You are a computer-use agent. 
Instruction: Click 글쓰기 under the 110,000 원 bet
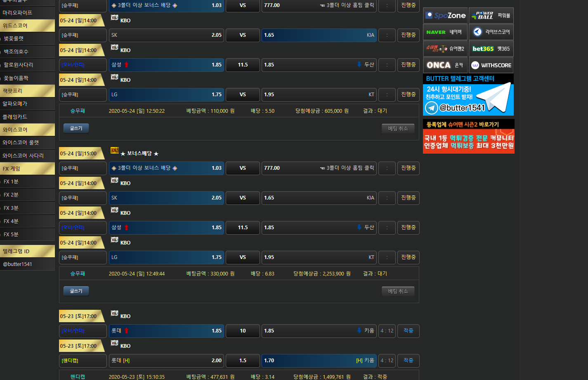coord(76,128)
